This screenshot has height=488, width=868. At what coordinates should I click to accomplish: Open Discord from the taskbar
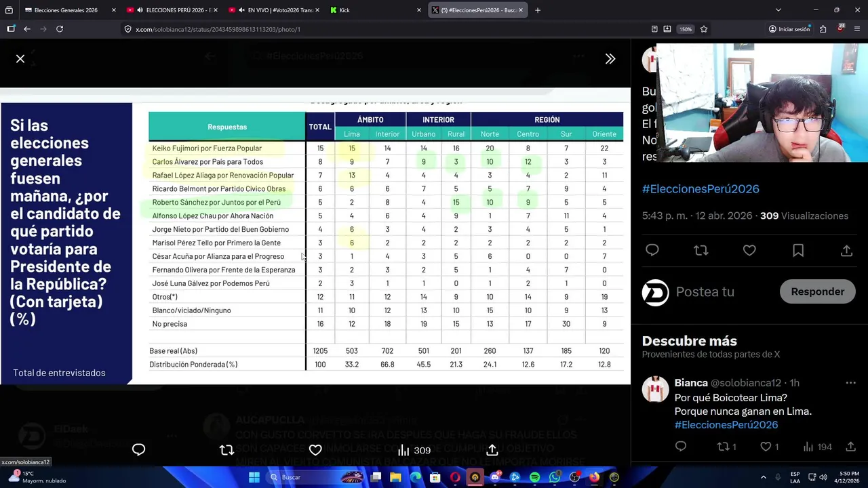495,477
